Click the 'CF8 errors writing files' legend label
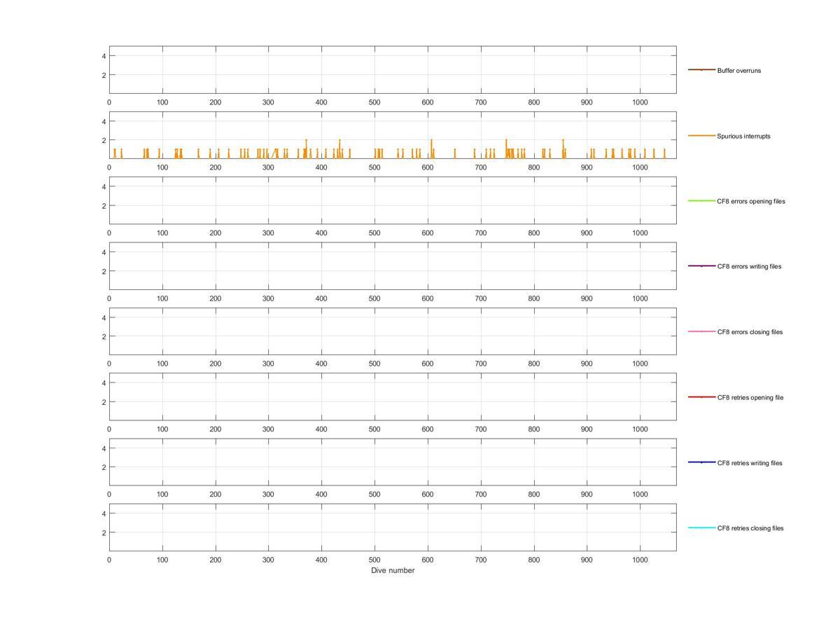The height and width of the screenshot is (620, 840). [749, 266]
